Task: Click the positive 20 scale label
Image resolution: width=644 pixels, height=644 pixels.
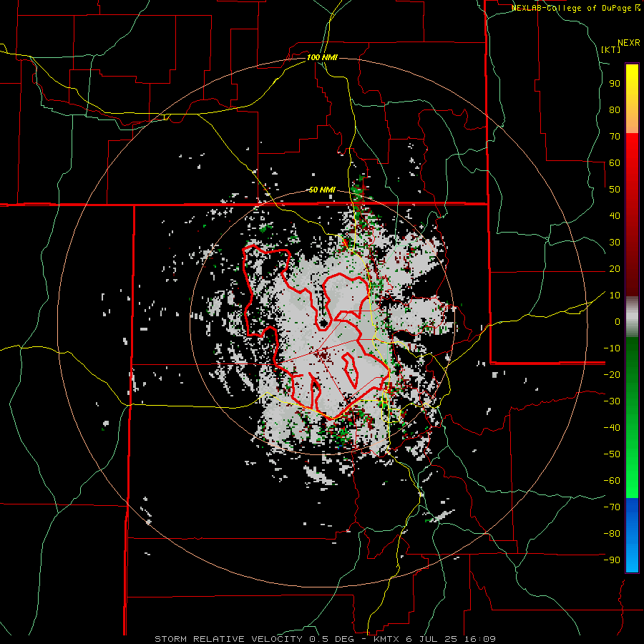Action: pos(615,268)
